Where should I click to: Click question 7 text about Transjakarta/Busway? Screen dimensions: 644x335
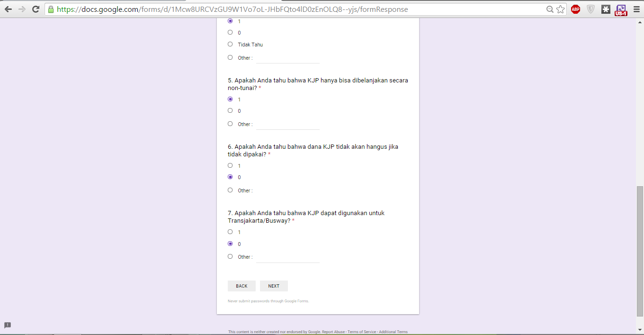[x=306, y=217]
